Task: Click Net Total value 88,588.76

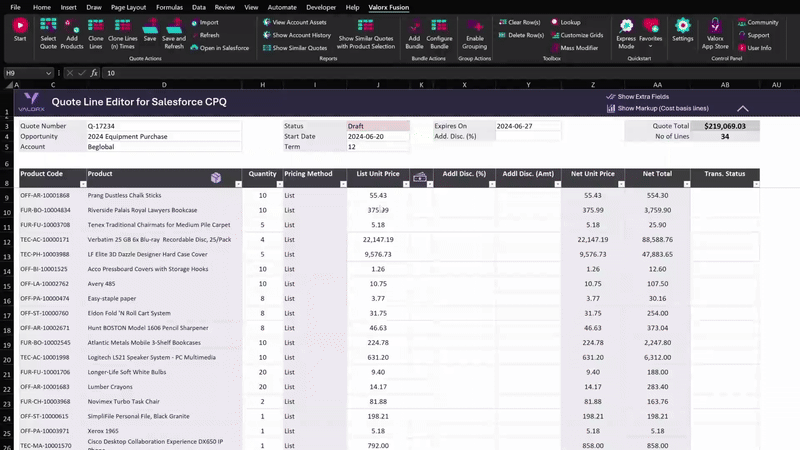Action: (657, 239)
